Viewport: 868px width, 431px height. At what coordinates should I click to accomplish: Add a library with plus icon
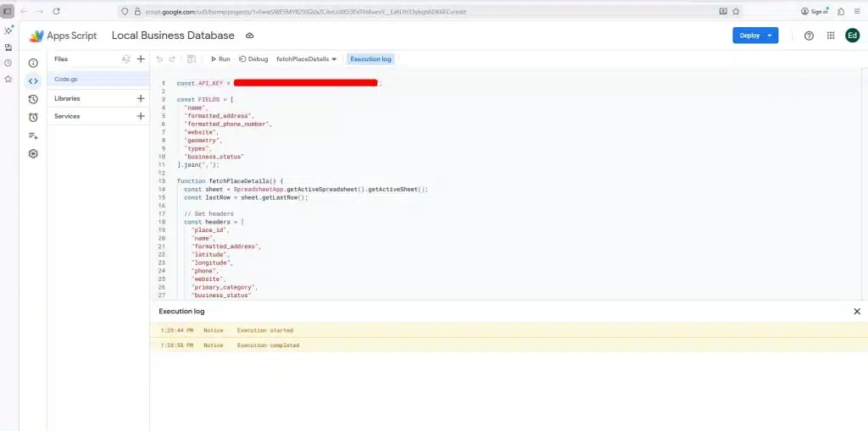pos(141,98)
